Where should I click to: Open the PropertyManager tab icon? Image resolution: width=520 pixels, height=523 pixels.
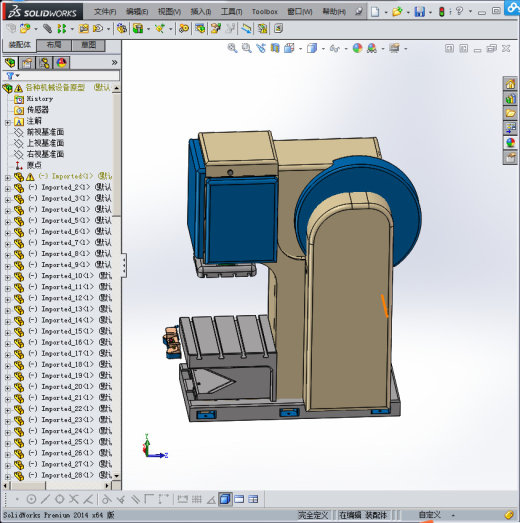27,63
